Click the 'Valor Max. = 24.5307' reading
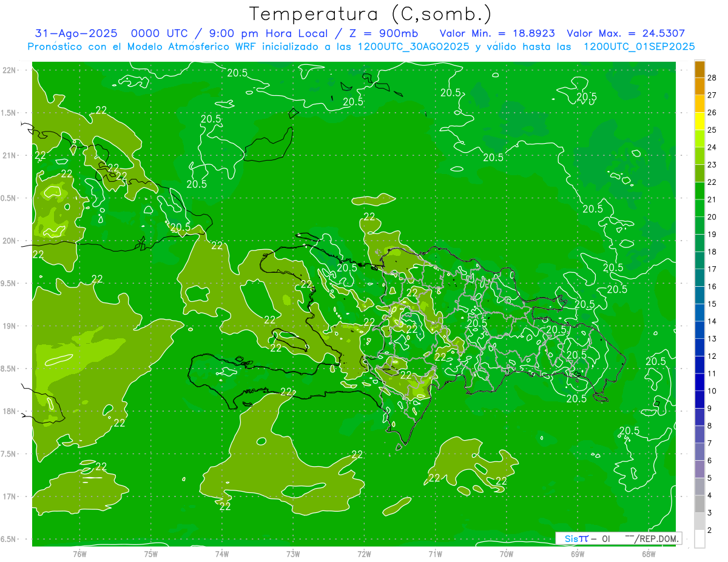The height and width of the screenshot is (562, 728). click(x=625, y=33)
